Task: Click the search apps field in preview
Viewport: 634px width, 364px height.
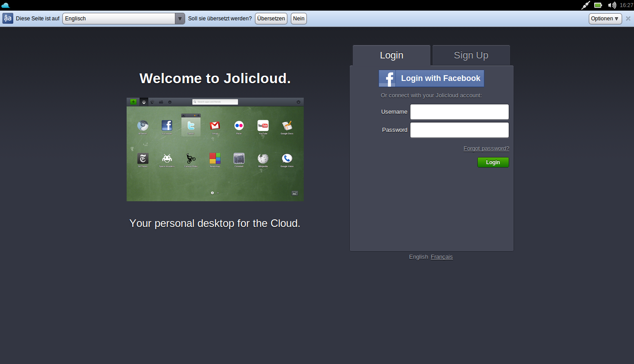Action: coord(215,102)
